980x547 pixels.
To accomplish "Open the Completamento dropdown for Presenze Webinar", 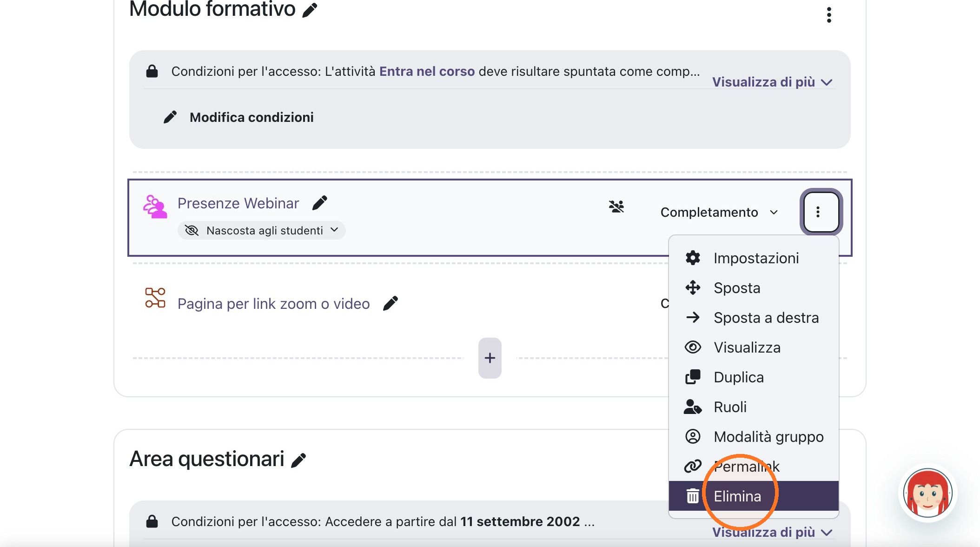I will coord(719,212).
